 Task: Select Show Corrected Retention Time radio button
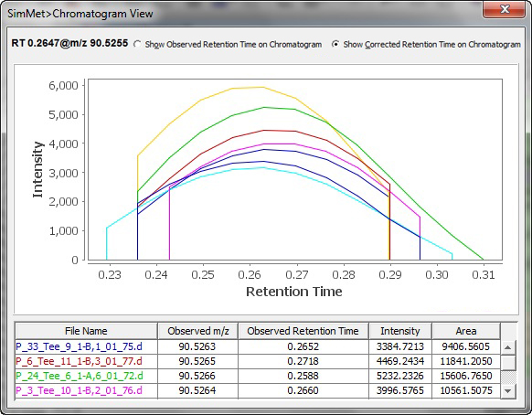[x=335, y=44]
